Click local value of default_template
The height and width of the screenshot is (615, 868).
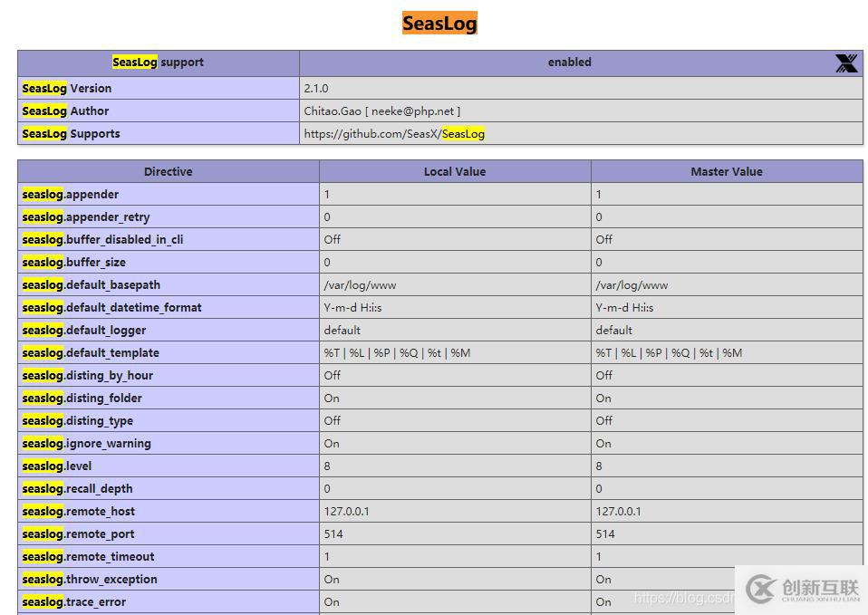click(397, 353)
